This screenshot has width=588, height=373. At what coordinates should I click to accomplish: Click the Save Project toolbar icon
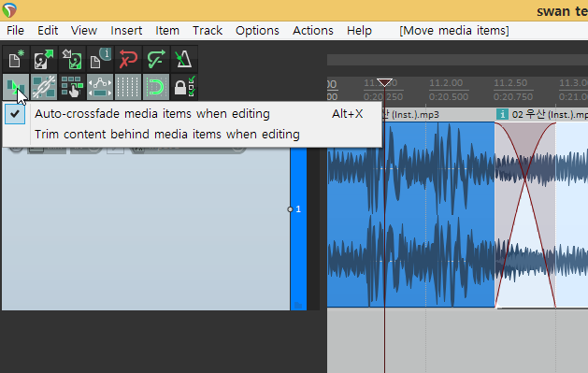pos(72,59)
